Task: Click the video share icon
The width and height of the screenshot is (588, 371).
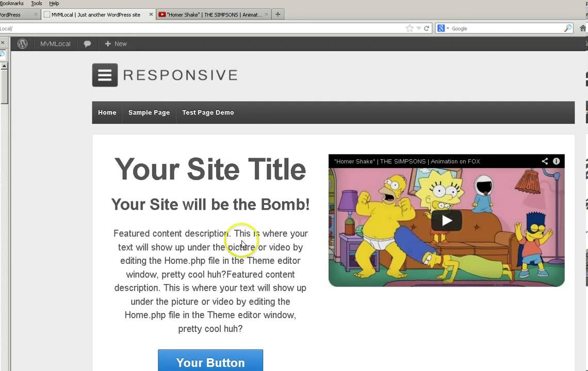Action: pyautogui.click(x=545, y=161)
